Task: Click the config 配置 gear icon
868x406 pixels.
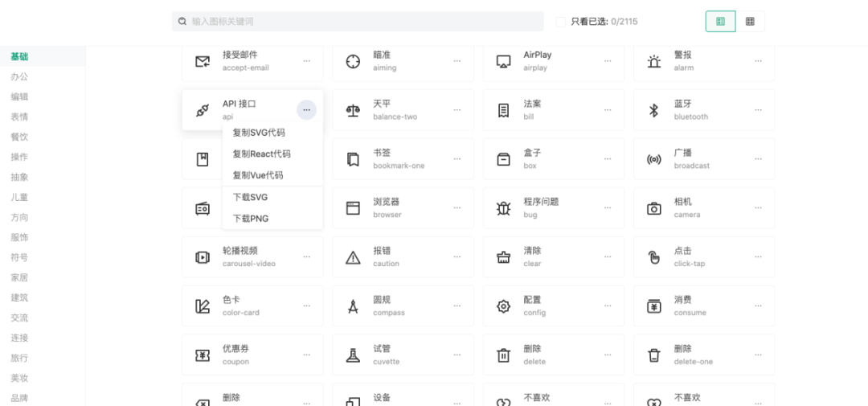Action: (504, 306)
